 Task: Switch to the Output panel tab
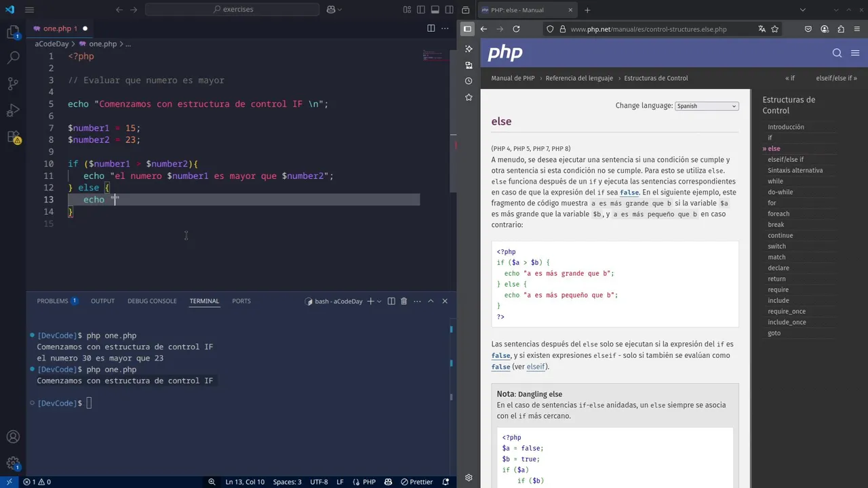click(x=103, y=301)
